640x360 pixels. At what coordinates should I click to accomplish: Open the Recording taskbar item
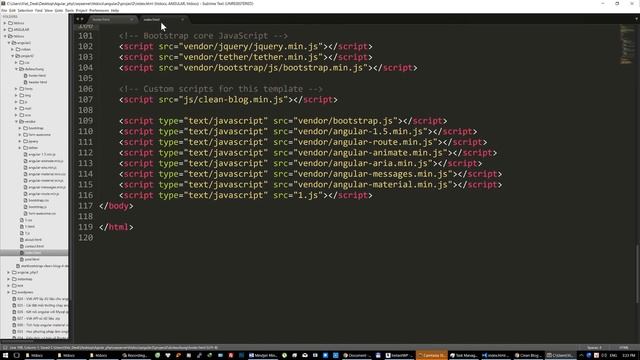135,356
